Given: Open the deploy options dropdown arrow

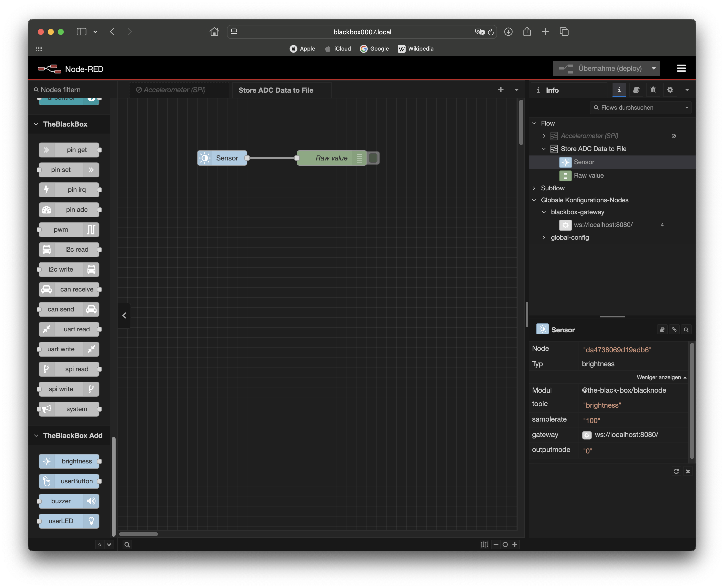Looking at the screenshot, I should click(x=653, y=69).
